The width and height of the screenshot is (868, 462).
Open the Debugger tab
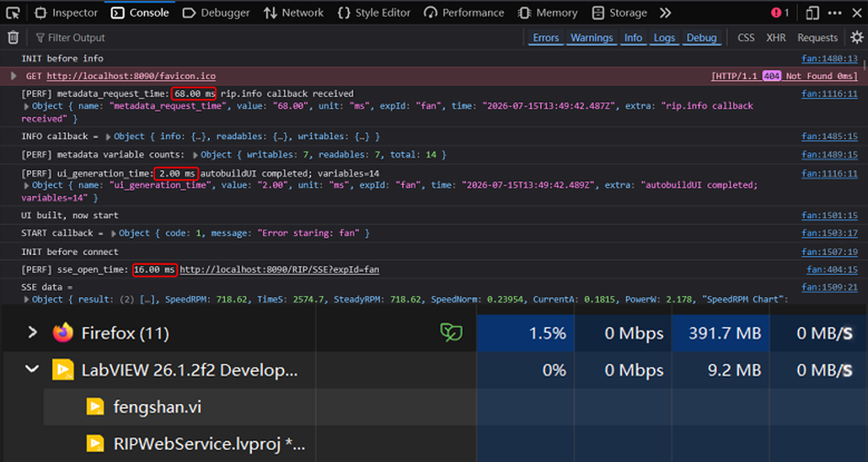tap(216, 13)
